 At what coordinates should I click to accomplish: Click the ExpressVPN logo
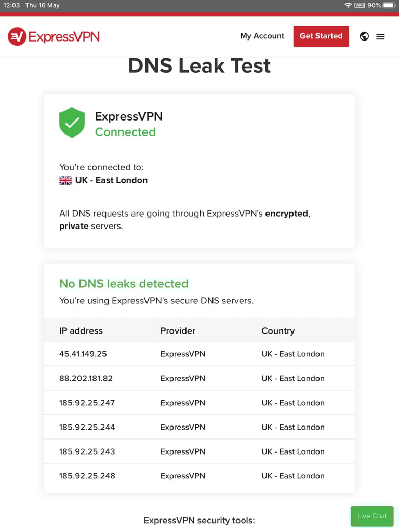point(54,36)
